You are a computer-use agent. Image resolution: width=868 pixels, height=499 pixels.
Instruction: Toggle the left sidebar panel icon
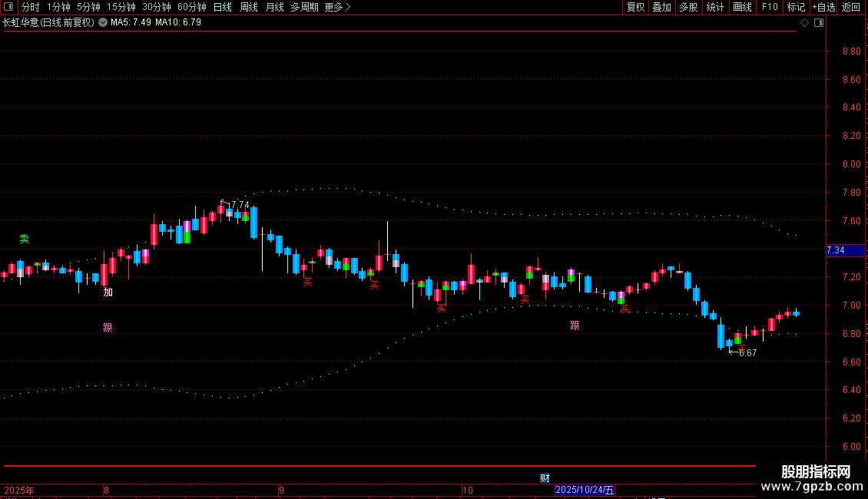8,7
